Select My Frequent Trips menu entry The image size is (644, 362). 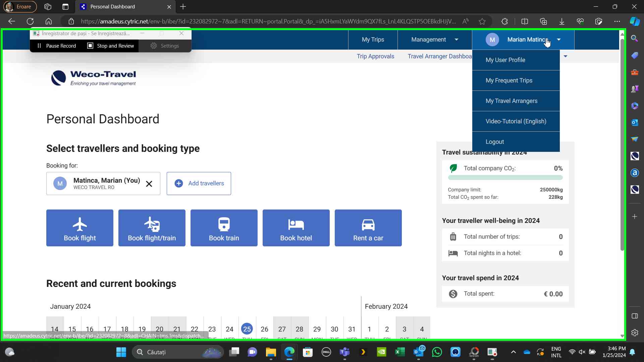(x=516, y=80)
